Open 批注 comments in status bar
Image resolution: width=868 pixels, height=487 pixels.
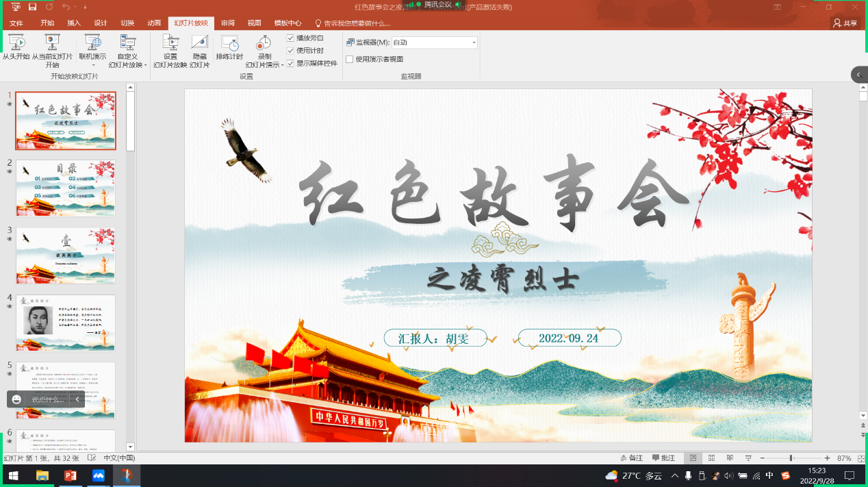coord(663,458)
